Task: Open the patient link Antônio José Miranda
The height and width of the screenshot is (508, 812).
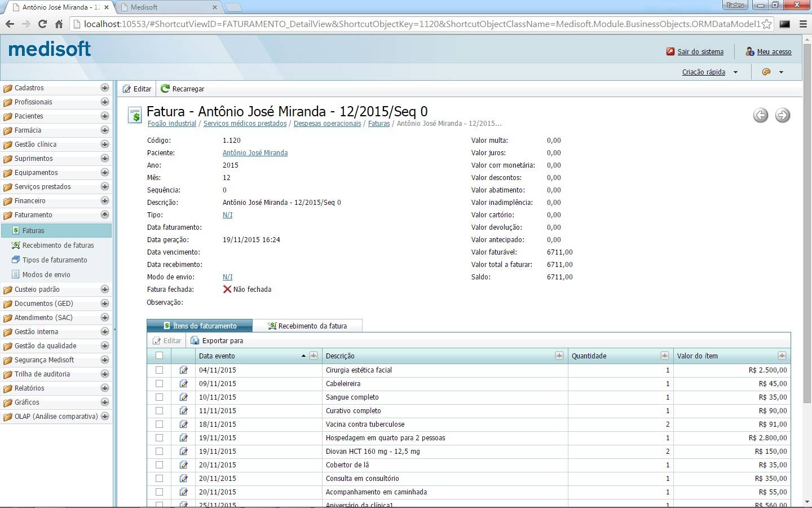Action: pyautogui.click(x=255, y=153)
